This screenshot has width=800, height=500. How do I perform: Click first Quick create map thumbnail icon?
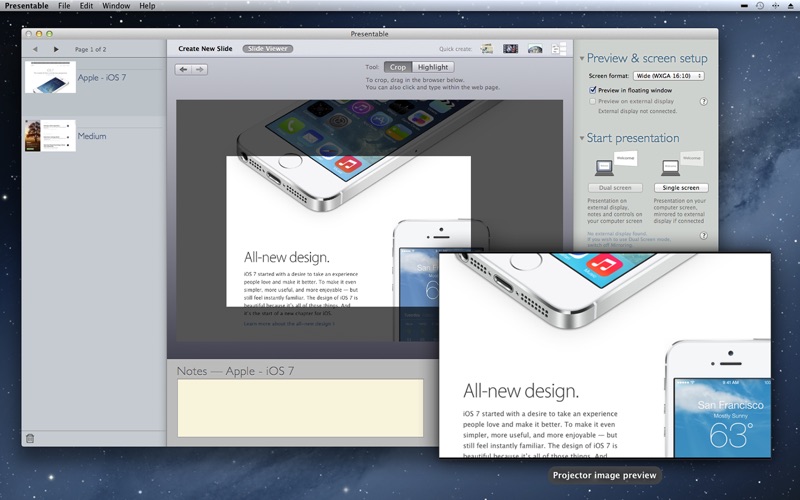pyautogui.click(x=487, y=48)
